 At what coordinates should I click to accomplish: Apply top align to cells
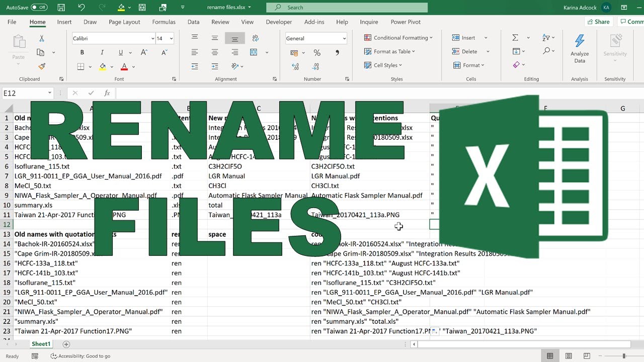click(195, 38)
